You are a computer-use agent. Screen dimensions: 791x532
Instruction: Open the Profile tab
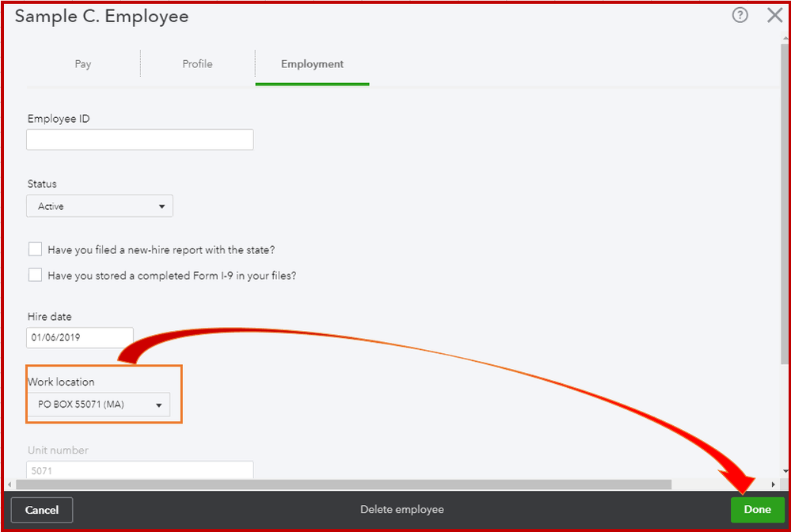(197, 64)
